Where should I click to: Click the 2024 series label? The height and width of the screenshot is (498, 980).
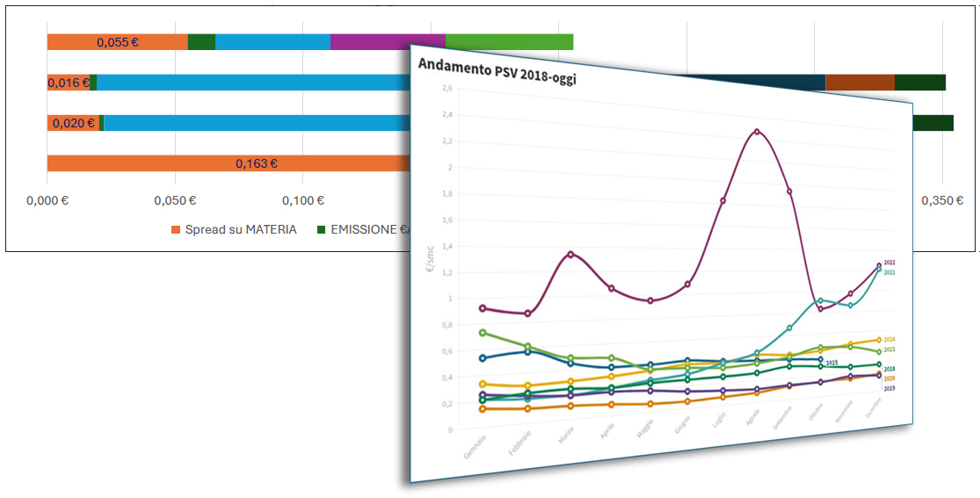pyautogui.click(x=889, y=339)
